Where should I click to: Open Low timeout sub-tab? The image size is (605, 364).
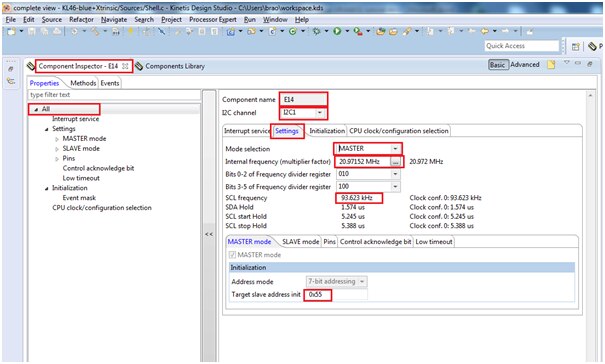tap(434, 242)
